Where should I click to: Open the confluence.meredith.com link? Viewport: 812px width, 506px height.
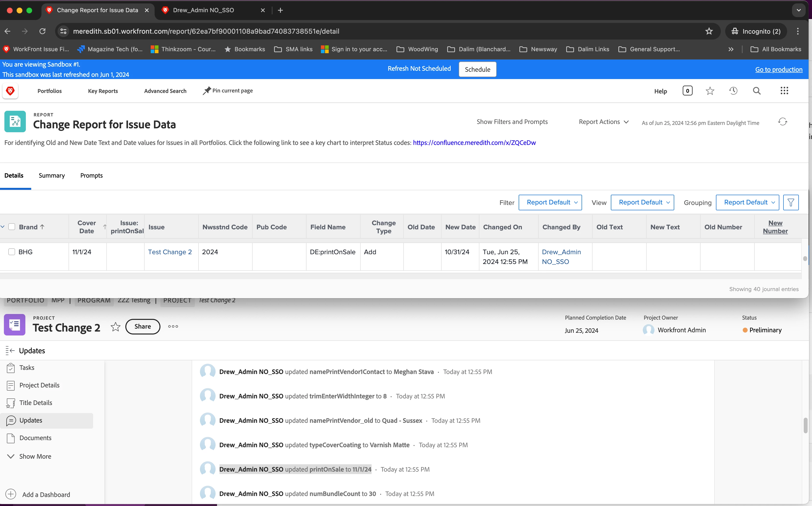pyautogui.click(x=474, y=142)
